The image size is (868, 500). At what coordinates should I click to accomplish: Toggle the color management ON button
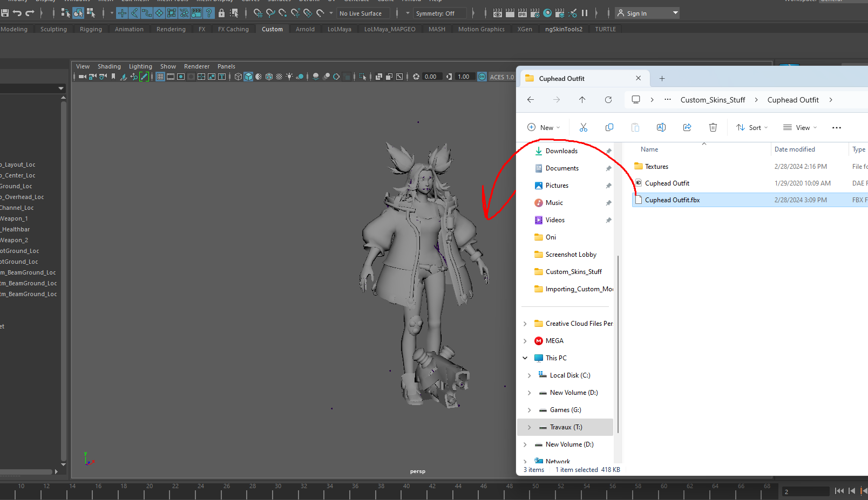coord(482,77)
